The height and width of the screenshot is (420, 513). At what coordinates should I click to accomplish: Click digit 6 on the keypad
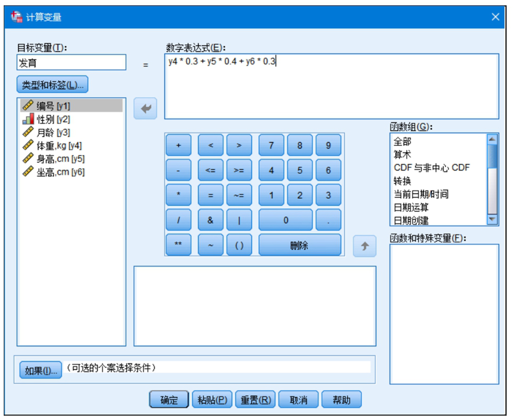point(328,170)
